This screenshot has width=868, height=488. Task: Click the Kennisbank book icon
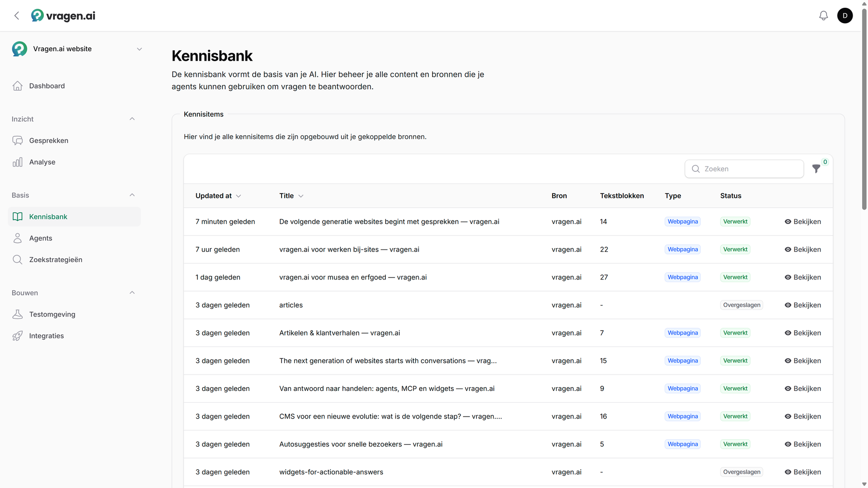click(x=18, y=217)
